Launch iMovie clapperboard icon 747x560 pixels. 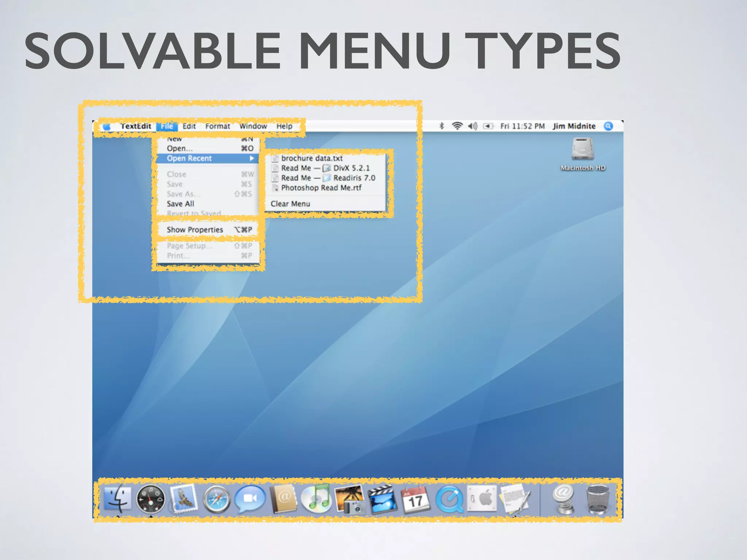click(382, 499)
